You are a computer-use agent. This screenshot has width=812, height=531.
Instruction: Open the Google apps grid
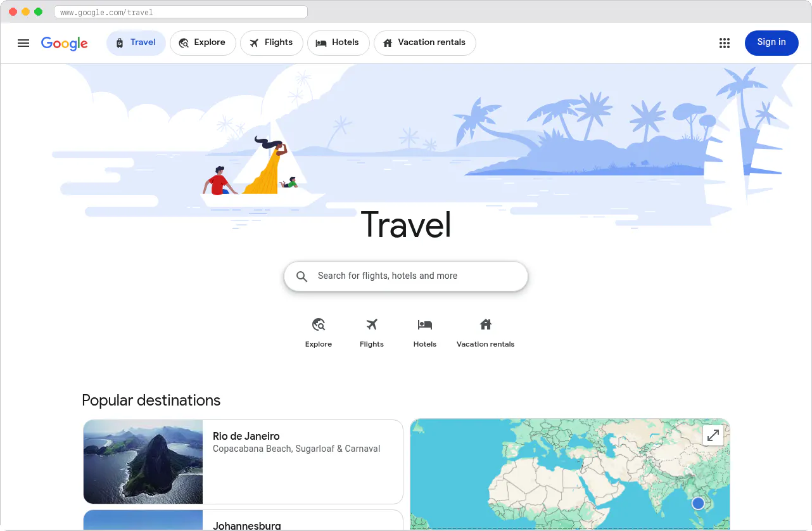point(725,43)
